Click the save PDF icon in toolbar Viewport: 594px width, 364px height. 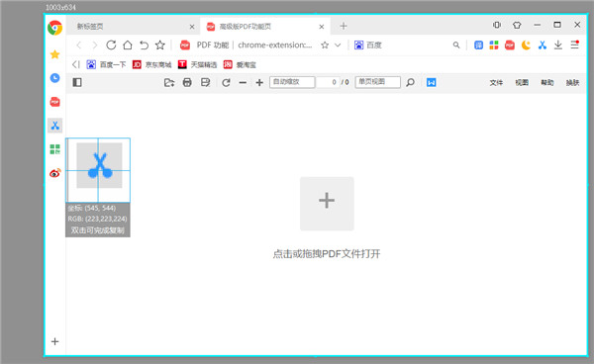205,82
